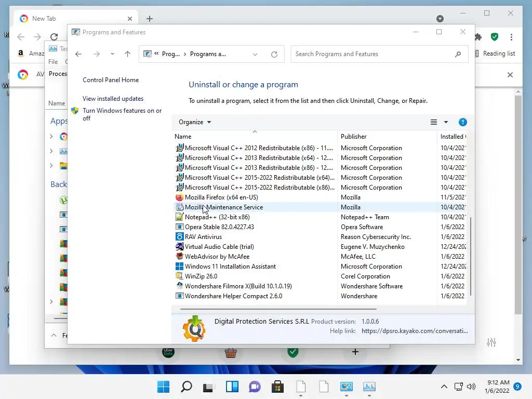This screenshot has width=532, height=399.
Task: Click the browser window's vertical scrollbar
Action: (x=518, y=205)
